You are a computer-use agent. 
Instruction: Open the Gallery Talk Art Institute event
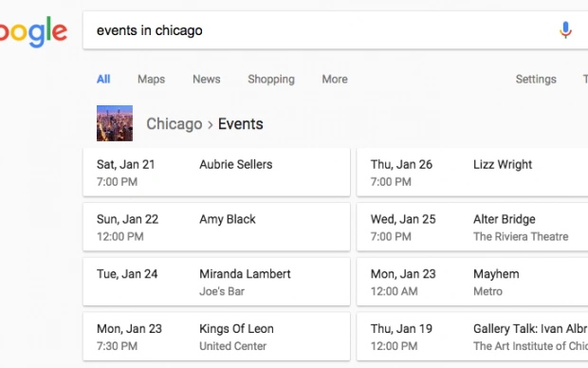click(472, 337)
